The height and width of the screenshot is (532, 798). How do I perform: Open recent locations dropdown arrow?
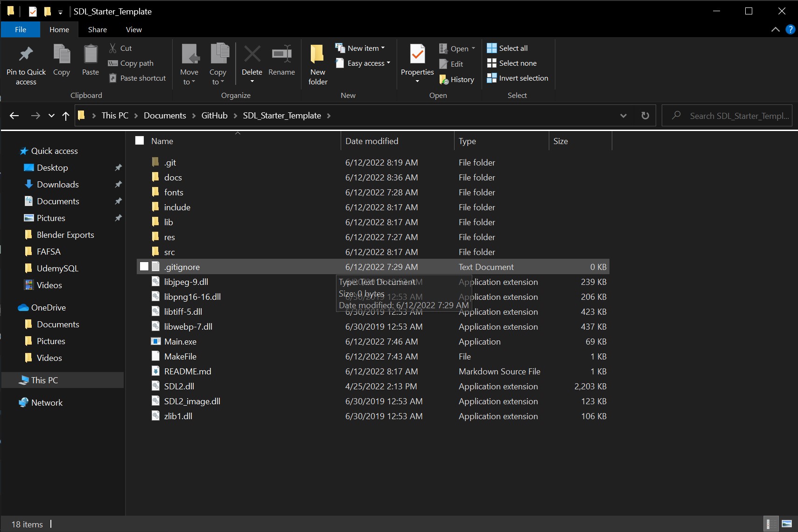point(51,116)
